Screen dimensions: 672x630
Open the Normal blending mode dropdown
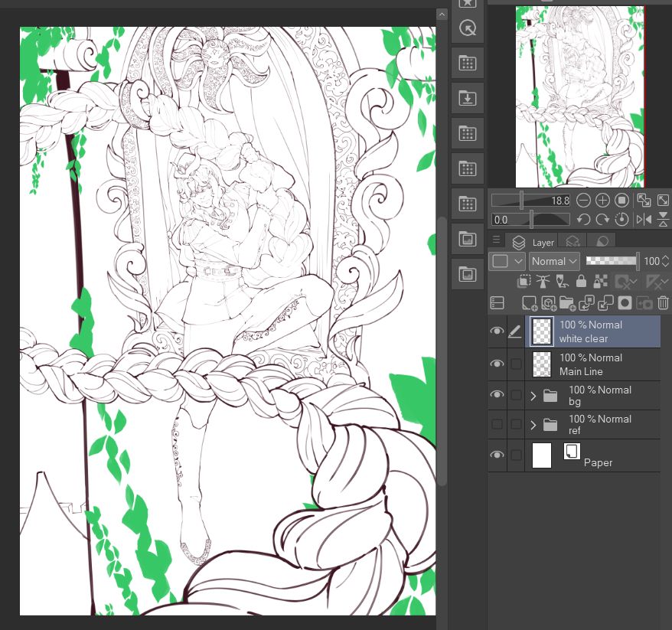point(554,261)
